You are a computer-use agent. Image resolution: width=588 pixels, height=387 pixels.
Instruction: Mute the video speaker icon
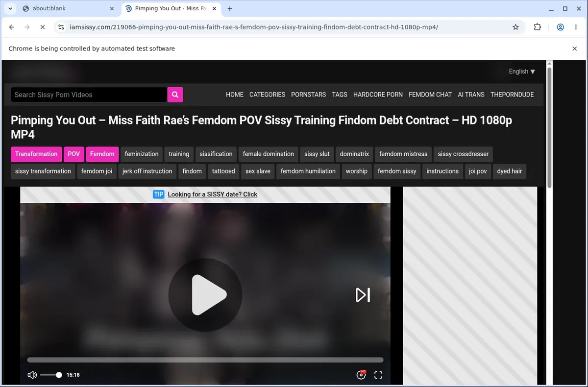[32, 375]
